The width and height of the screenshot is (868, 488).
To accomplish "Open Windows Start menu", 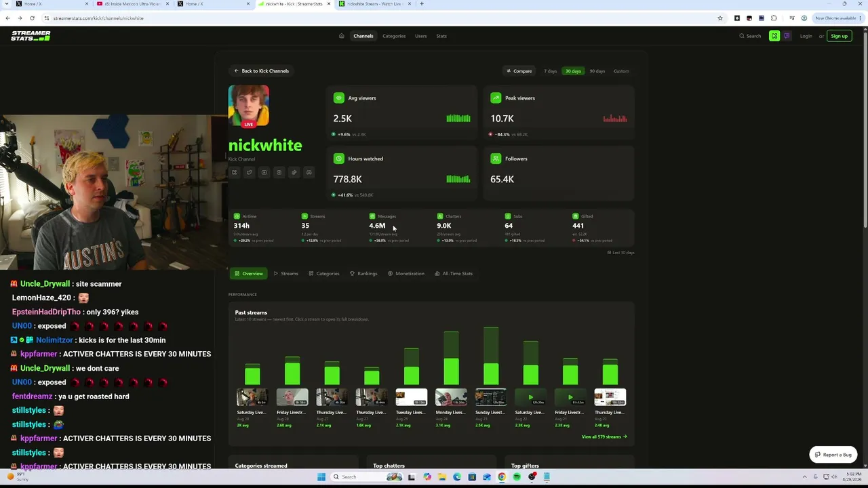I will (x=321, y=476).
